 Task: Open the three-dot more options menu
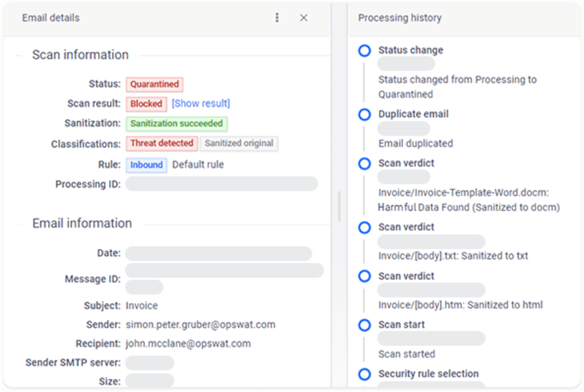(x=278, y=18)
